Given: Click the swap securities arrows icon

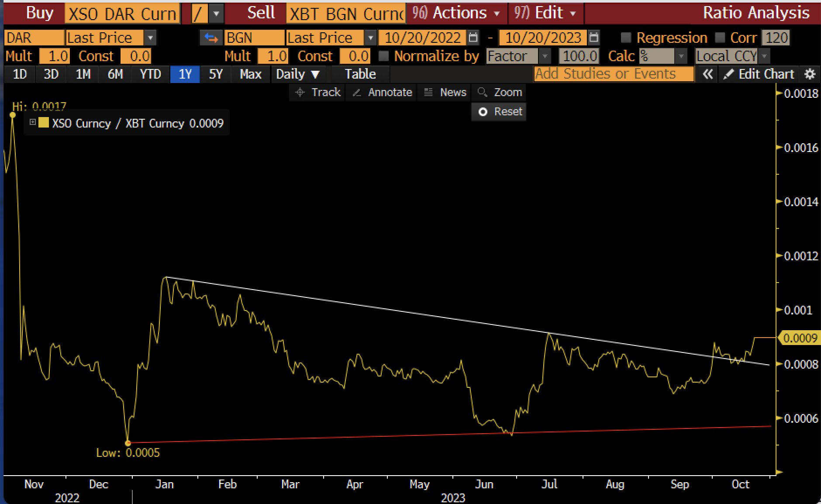Looking at the screenshot, I should click(x=211, y=38).
